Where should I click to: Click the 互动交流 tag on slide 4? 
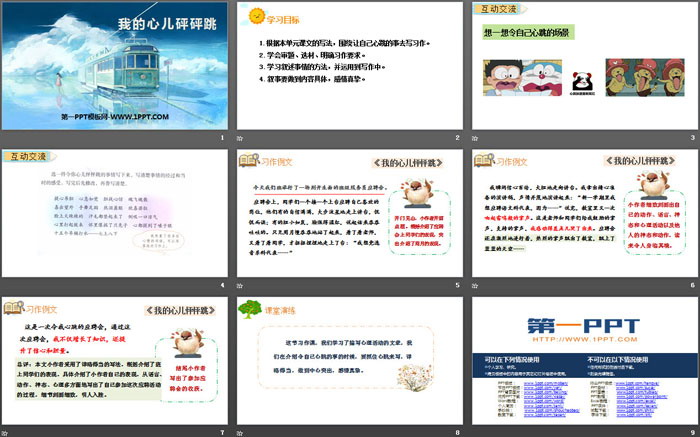[29, 157]
